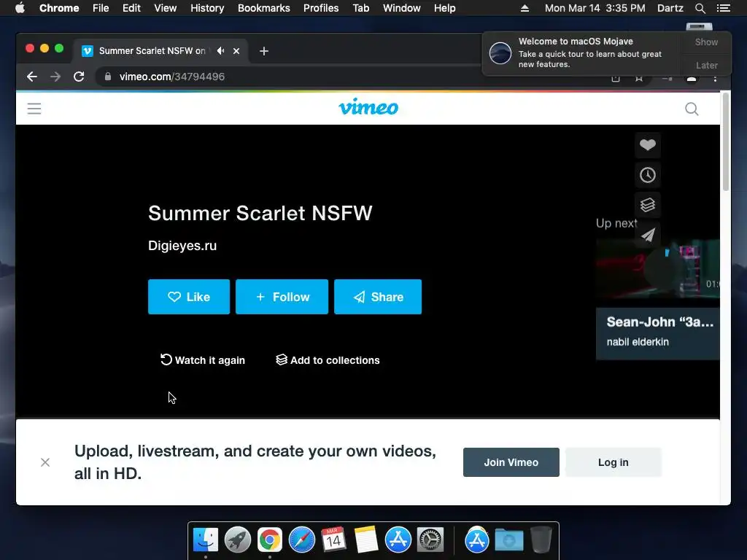Open Finder from the Dock
This screenshot has height=560, width=747.
coord(205,540)
